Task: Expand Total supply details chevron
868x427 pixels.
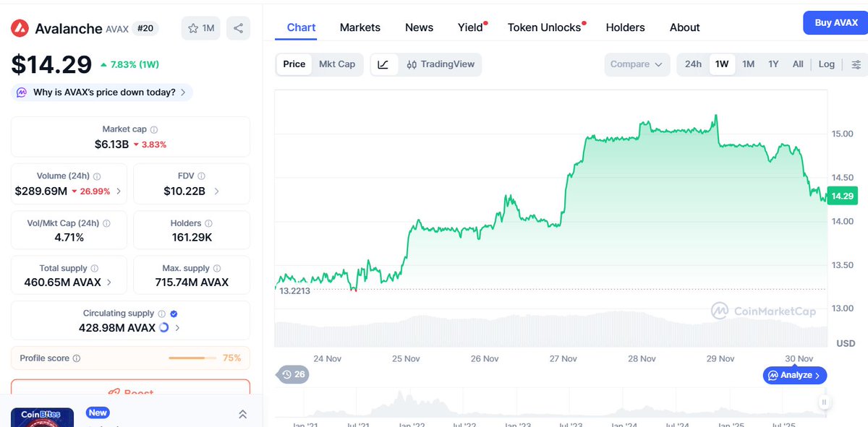Action: [x=109, y=282]
